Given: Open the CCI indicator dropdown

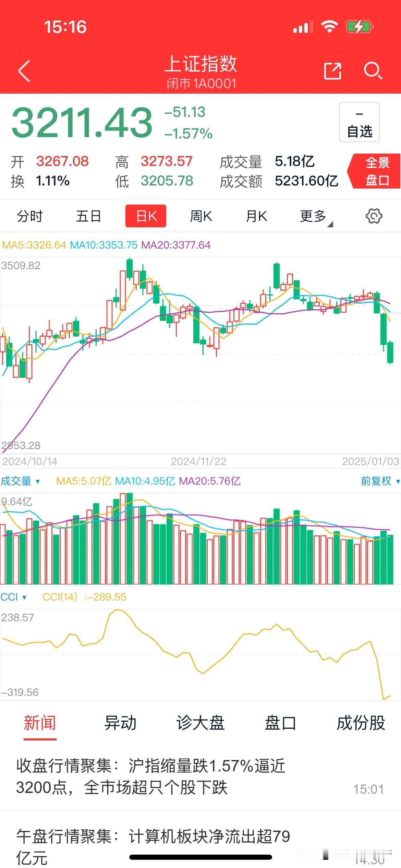Looking at the screenshot, I should pyautogui.click(x=13, y=597).
